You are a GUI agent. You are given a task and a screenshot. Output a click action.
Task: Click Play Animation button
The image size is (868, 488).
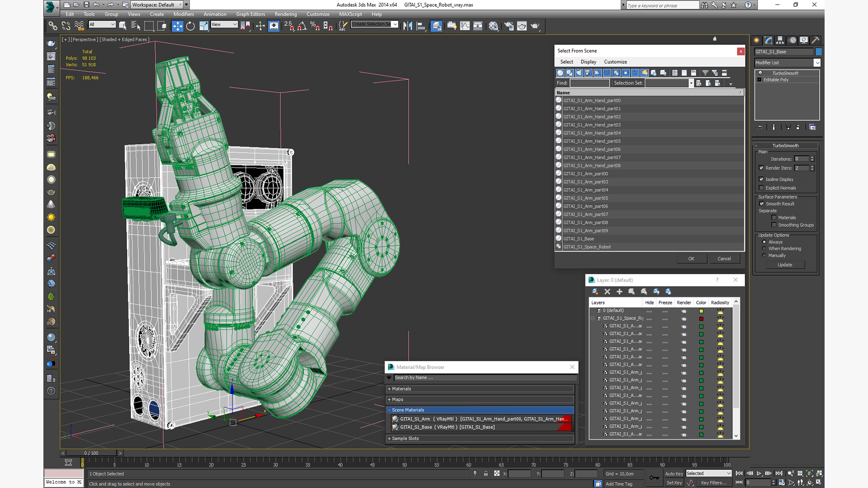coord(759,474)
